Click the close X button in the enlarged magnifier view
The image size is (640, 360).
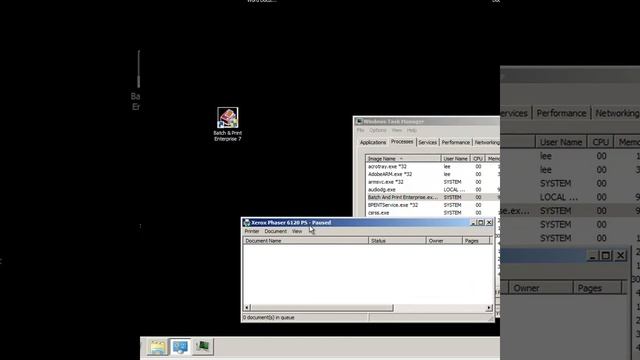620,256
